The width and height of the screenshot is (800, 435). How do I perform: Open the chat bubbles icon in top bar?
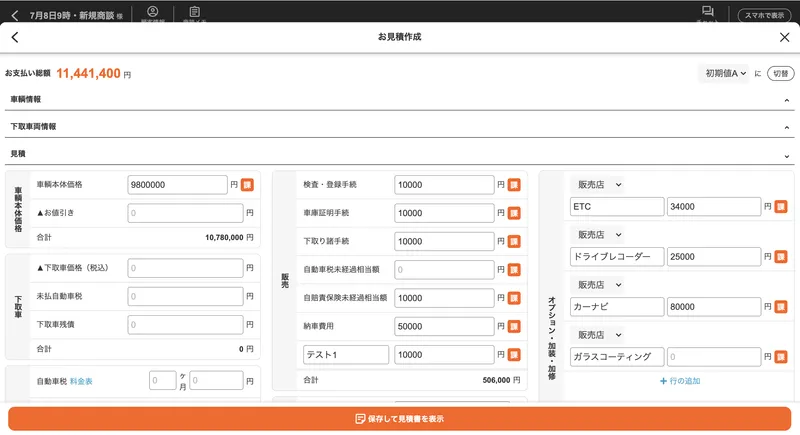tap(707, 11)
